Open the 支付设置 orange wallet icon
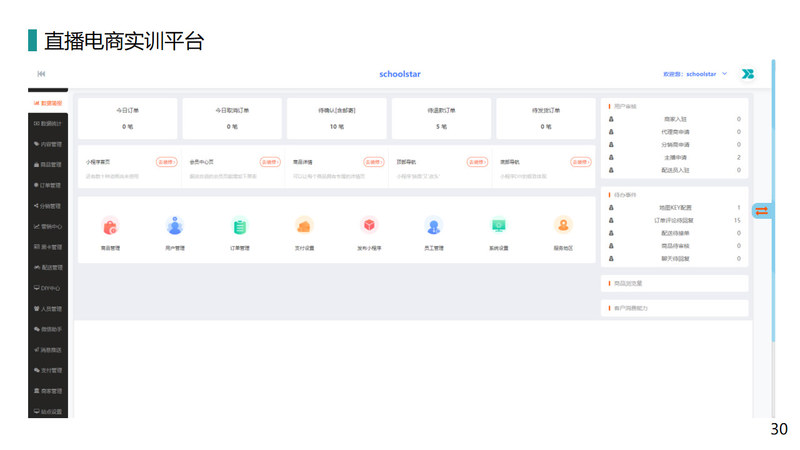The height and width of the screenshot is (450, 800). [304, 226]
